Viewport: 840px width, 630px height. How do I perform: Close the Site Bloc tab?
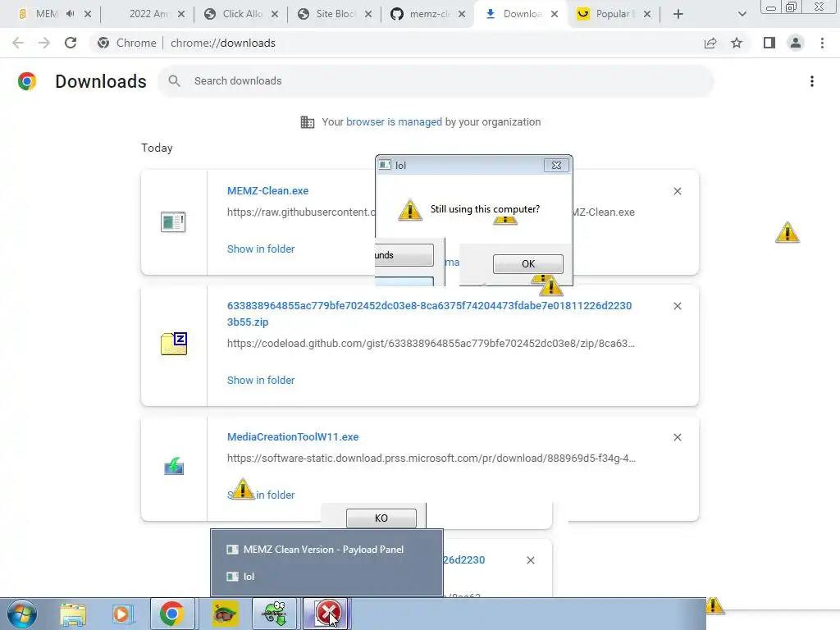tap(368, 14)
